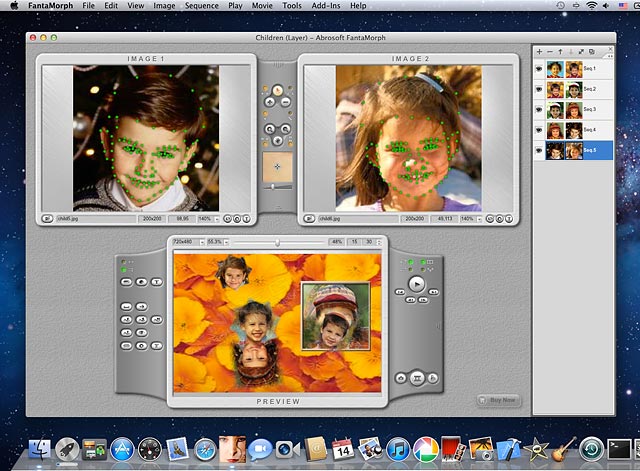Click the large export movie button

pyautogui.click(x=417, y=378)
